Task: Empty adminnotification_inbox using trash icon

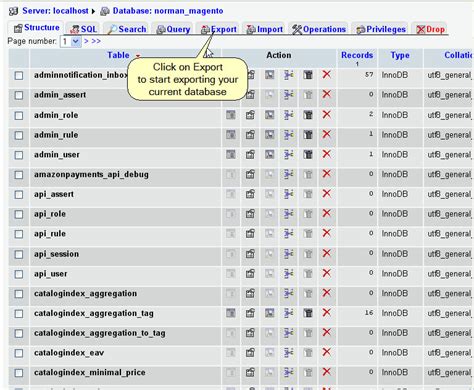Action: tap(308, 75)
